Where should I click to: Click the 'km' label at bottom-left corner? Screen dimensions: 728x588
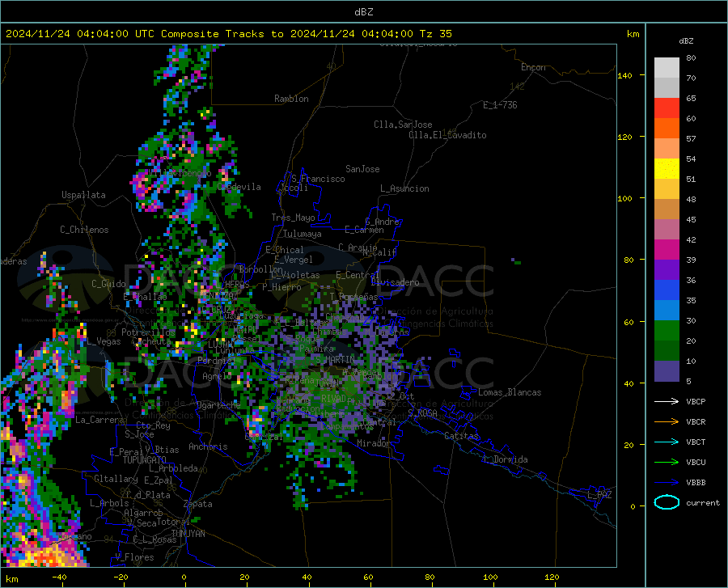(x=11, y=579)
